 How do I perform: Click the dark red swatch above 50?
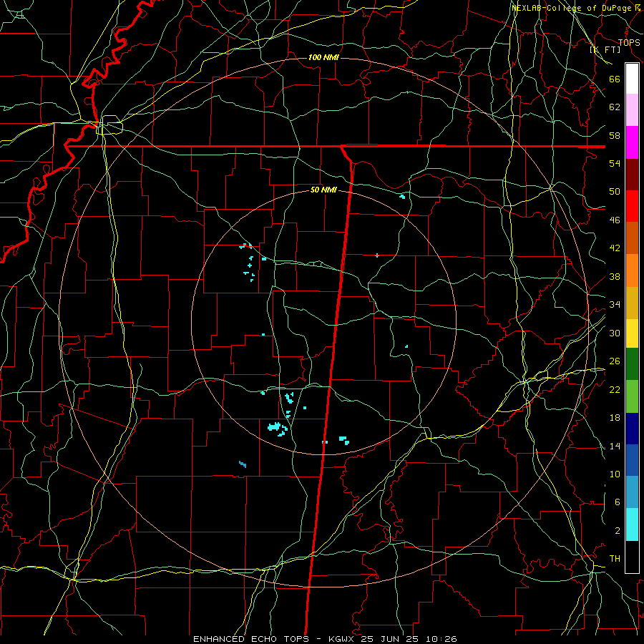coord(632,174)
